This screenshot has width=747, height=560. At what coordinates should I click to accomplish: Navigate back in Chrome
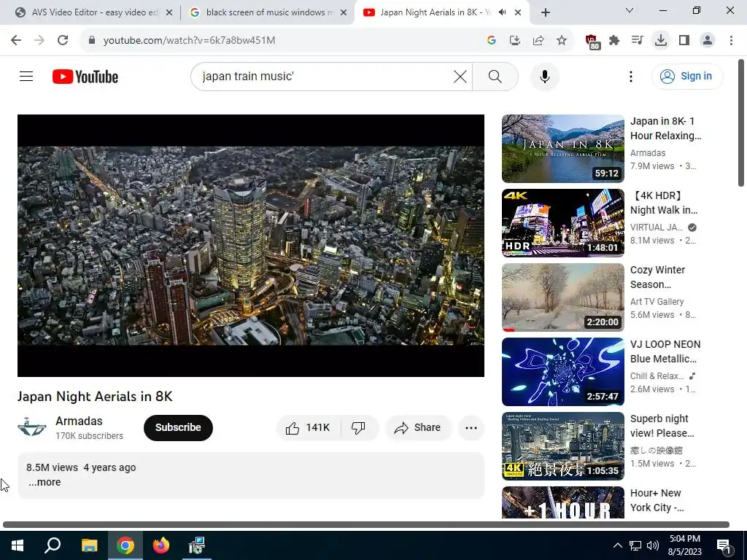(x=16, y=40)
